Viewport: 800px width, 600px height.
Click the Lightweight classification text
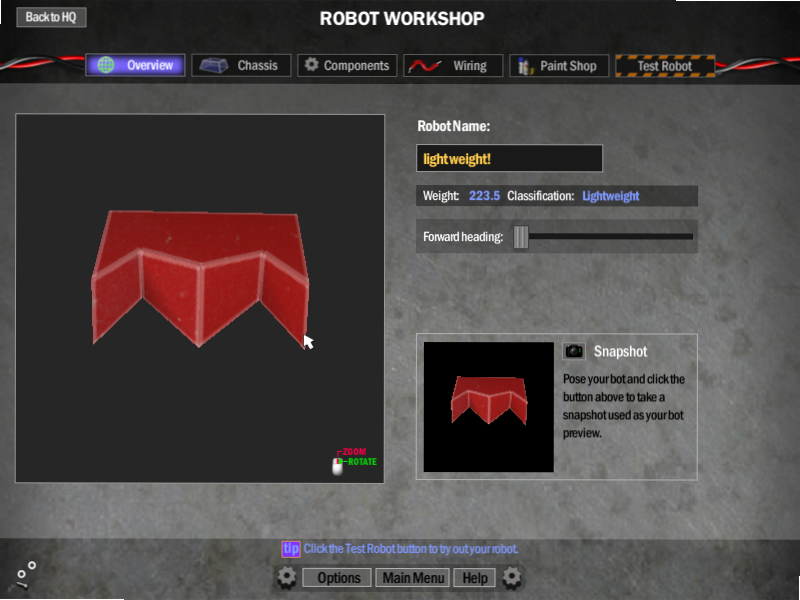611,196
